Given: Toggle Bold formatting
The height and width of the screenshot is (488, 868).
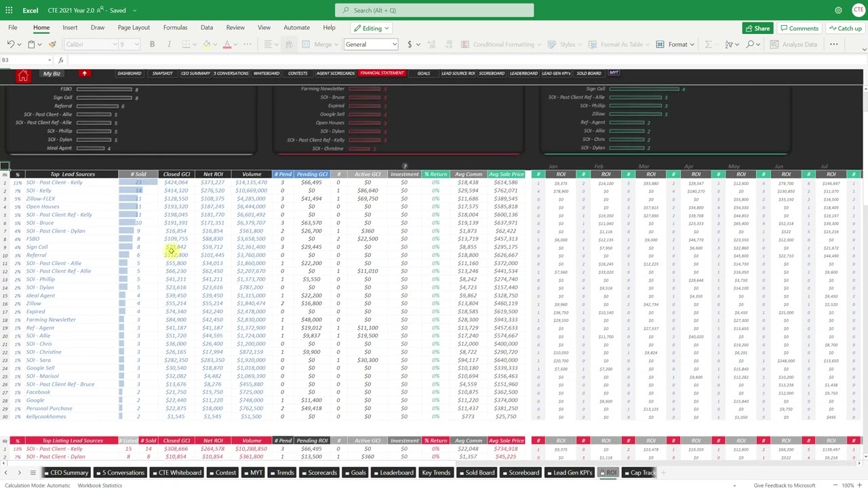Looking at the screenshot, I should click(x=152, y=45).
